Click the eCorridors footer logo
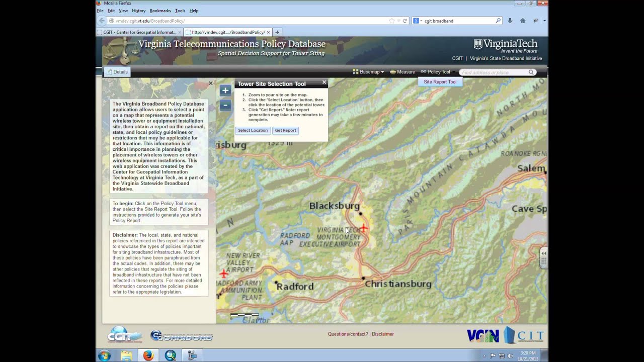Viewport: 644px width, 362px height. point(181,336)
